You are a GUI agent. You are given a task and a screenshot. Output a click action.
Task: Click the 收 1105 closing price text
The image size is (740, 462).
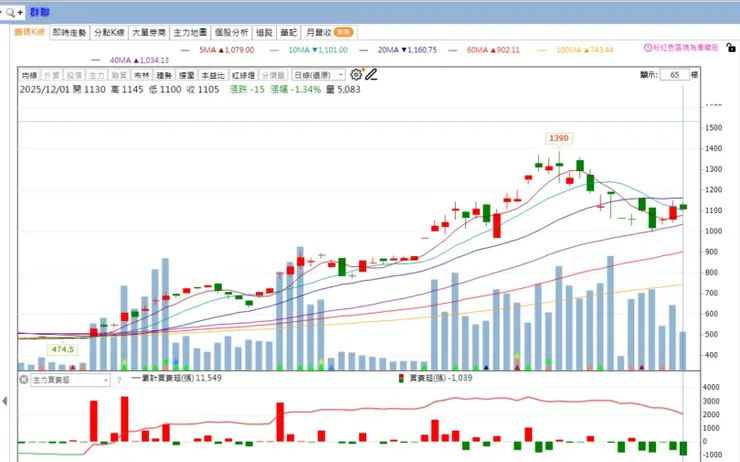tap(202, 89)
